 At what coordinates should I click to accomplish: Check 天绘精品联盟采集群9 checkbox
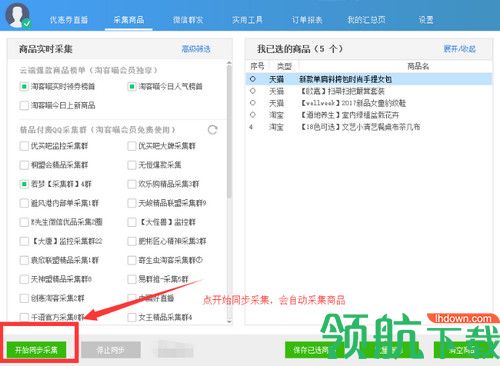tap(132, 203)
